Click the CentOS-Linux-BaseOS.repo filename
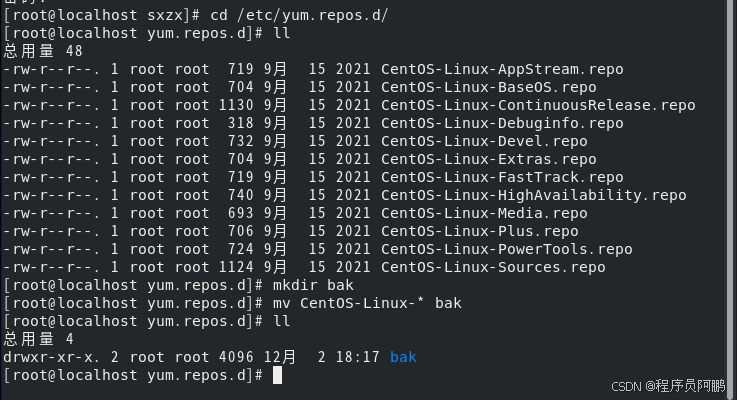 (x=488, y=87)
